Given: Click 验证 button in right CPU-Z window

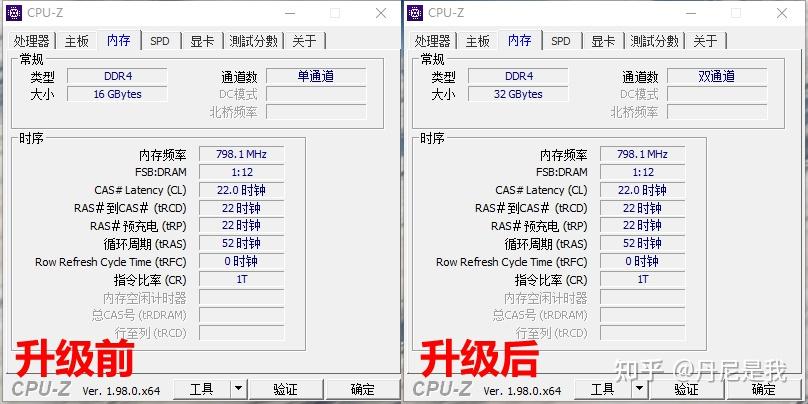Looking at the screenshot, I should point(686,389).
